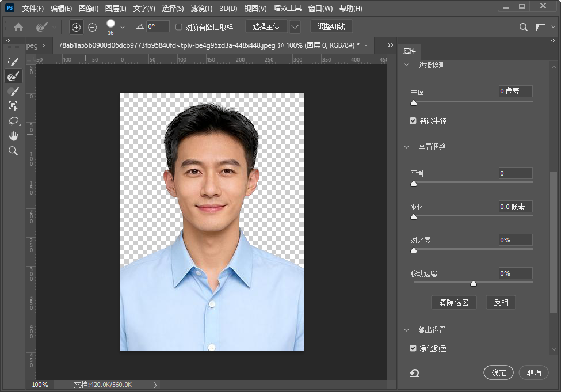Click the Photoshop Ps logo
This screenshot has height=392, width=561.
tap(10, 8)
